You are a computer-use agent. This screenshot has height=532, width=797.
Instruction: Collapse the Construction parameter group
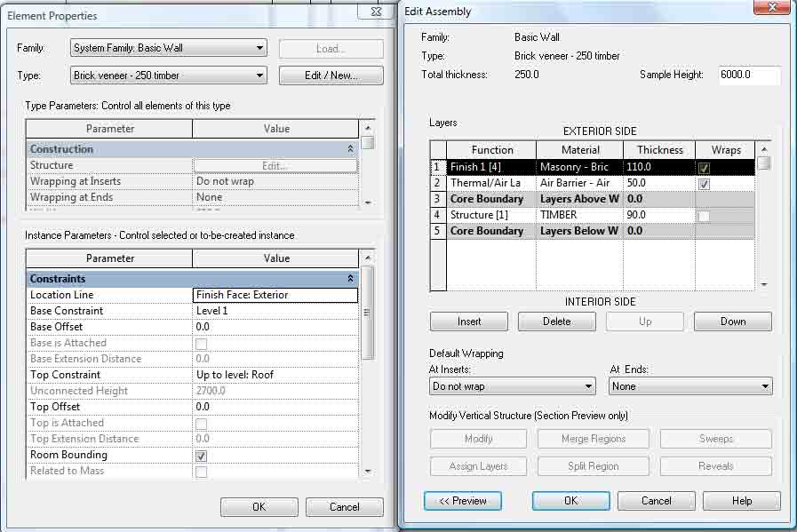point(350,149)
